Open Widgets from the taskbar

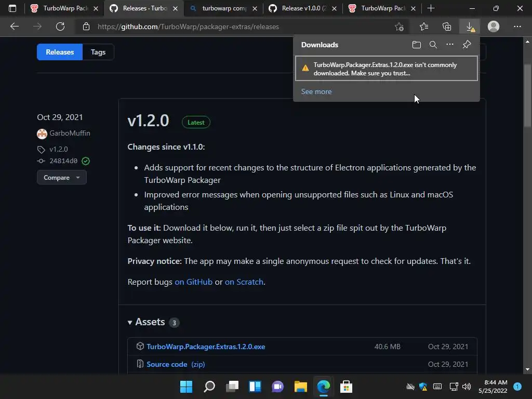[x=255, y=387]
